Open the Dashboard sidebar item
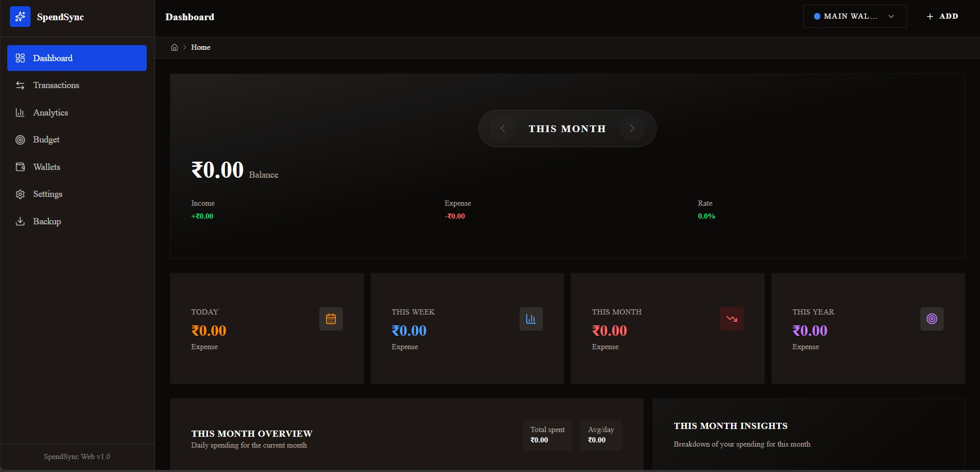The height and width of the screenshot is (472, 980). (77, 58)
